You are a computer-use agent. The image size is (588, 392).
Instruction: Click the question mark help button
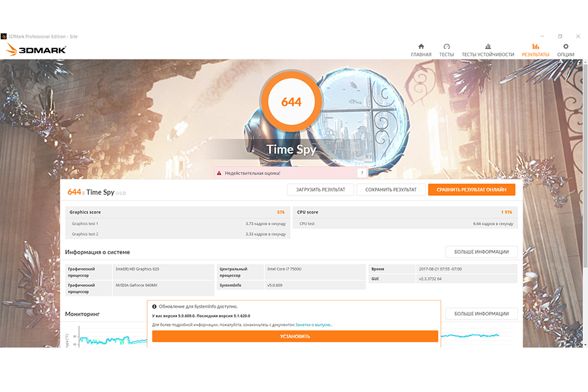pos(362,173)
